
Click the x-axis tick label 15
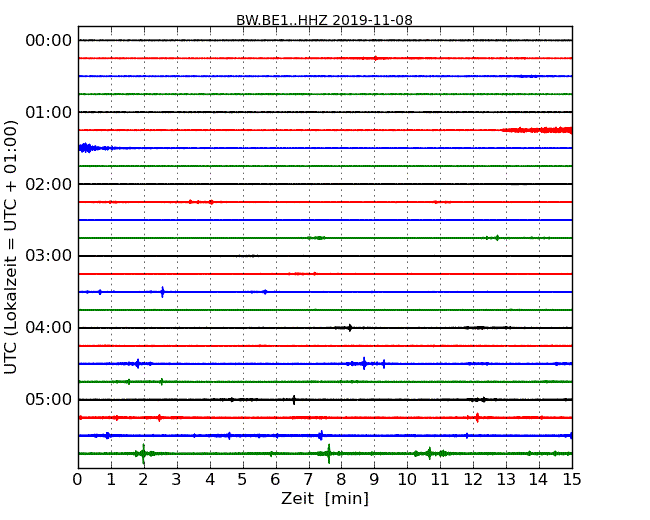pyautogui.click(x=572, y=480)
